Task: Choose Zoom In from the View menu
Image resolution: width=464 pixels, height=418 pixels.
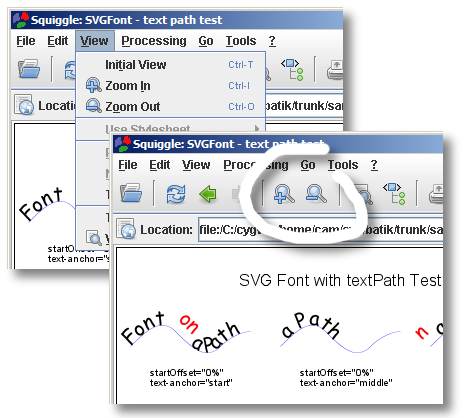Action: coord(170,86)
